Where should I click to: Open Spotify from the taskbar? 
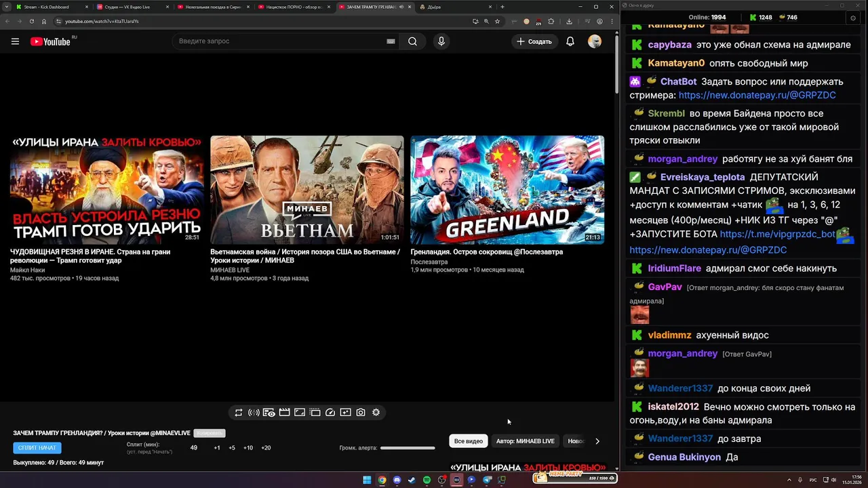click(427, 480)
